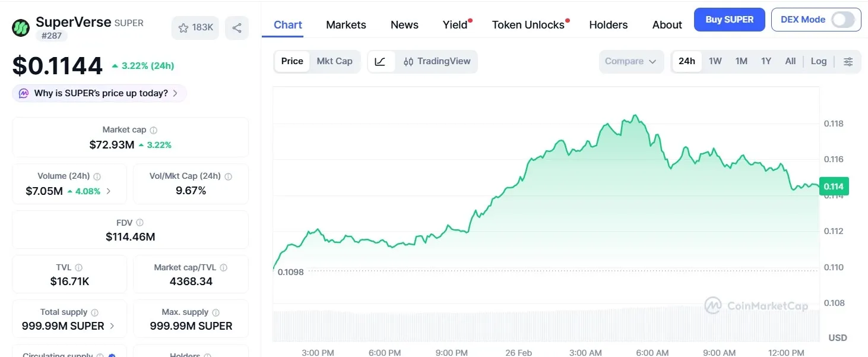This screenshot has width=868, height=357.
Task: Click the CoinMarketCap watermark on the chart
Action: point(757,305)
